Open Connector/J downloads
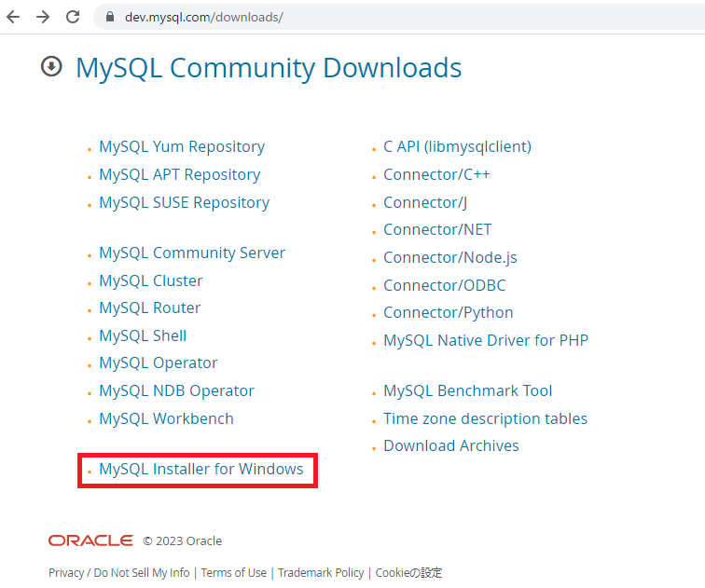The height and width of the screenshot is (588, 705). (425, 202)
